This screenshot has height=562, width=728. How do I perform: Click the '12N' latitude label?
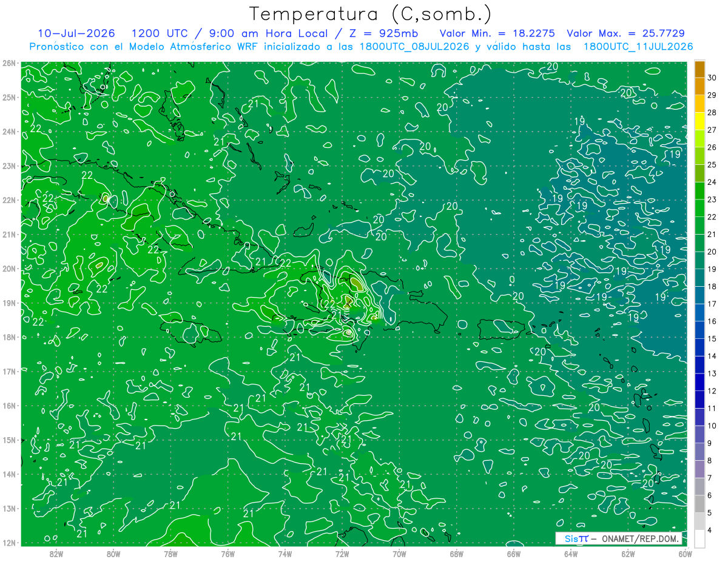[9, 543]
